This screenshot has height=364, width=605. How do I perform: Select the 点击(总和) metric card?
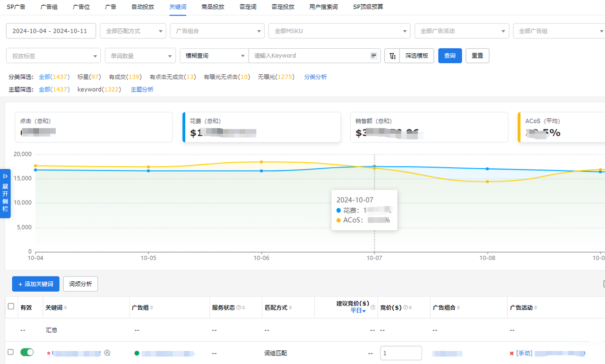tap(94, 127)
